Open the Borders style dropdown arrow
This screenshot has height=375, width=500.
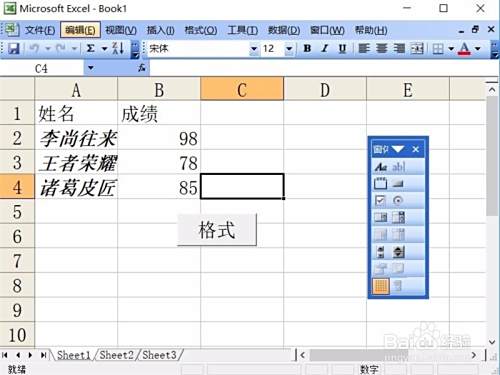click(451, 49)
